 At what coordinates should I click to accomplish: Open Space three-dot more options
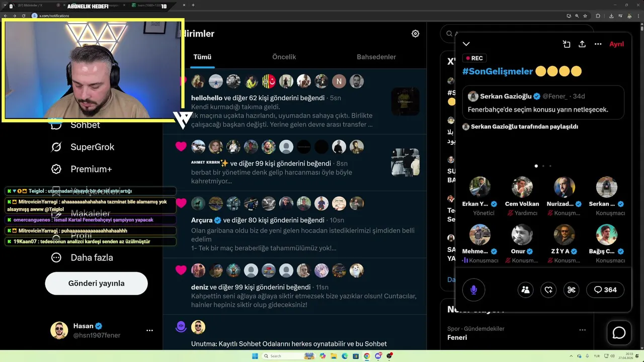point(598,44)
